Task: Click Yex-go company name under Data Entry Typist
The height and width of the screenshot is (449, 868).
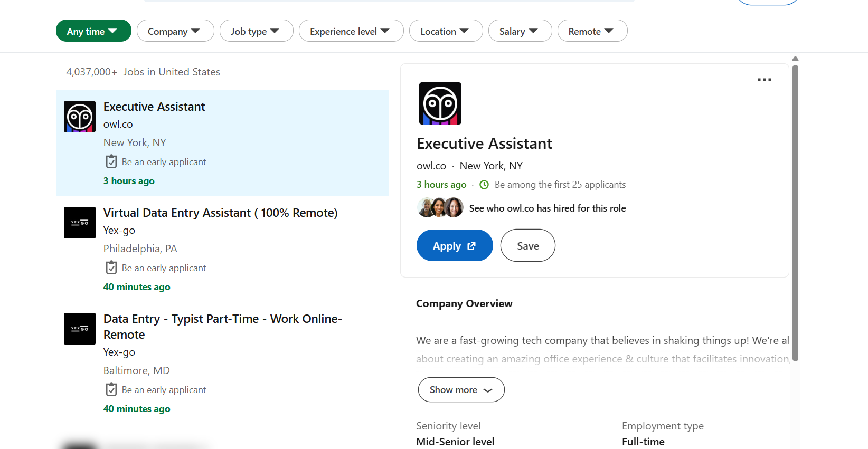Action: 119,352
